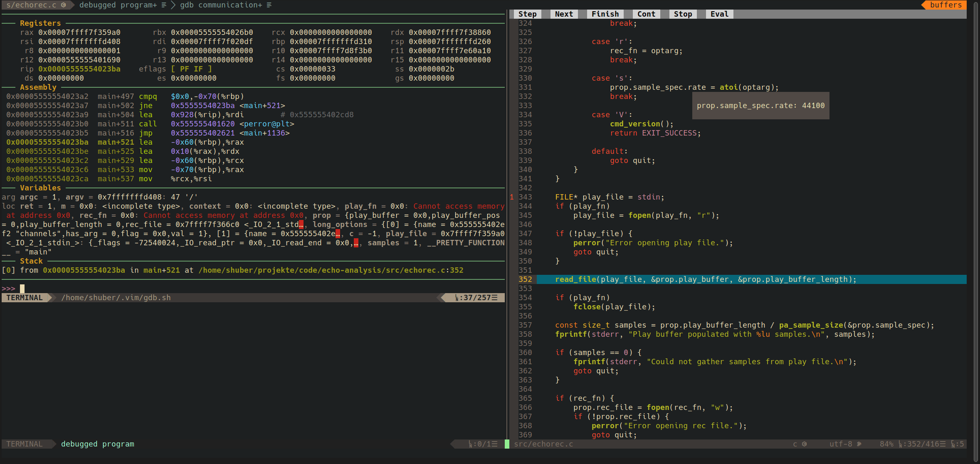Click the current assembly line main+521 lea
This screenshot has width=980, height=464.
coord(125,142)
